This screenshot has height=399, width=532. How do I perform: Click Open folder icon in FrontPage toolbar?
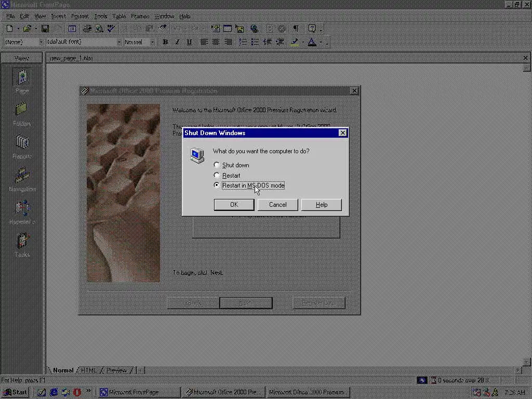tap(28, 29)
